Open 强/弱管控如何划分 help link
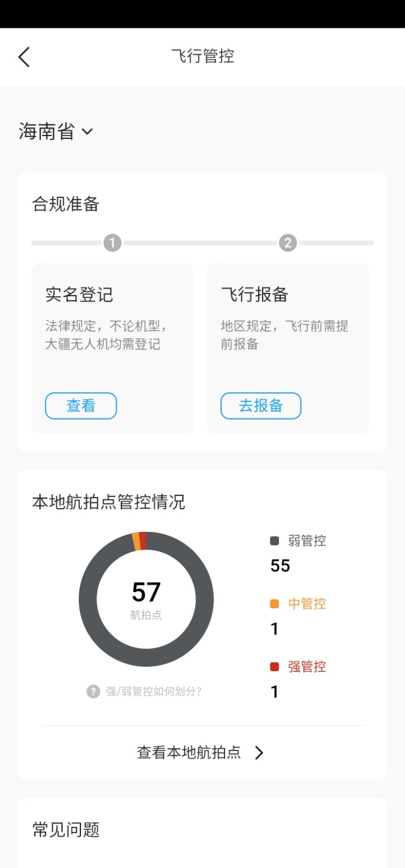 153,691
